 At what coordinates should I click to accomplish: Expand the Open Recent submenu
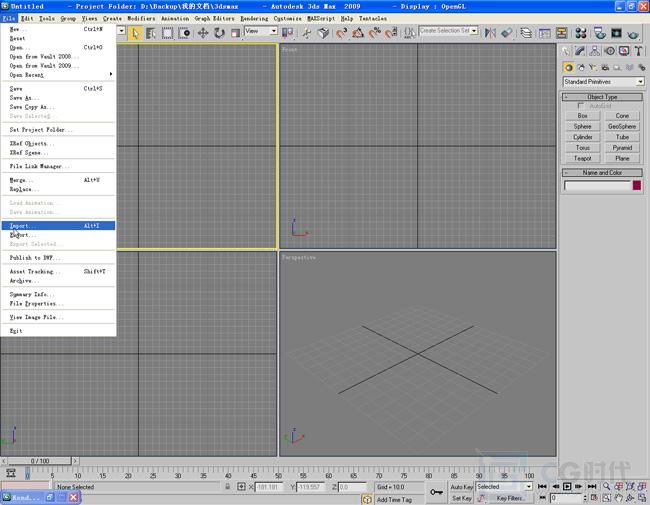58,75
